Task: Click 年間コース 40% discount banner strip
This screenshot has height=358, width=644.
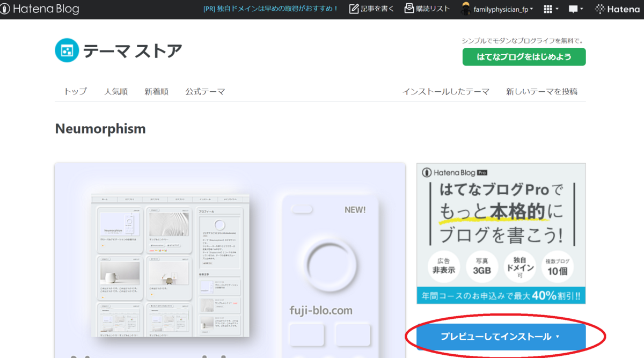Action: 501,296
